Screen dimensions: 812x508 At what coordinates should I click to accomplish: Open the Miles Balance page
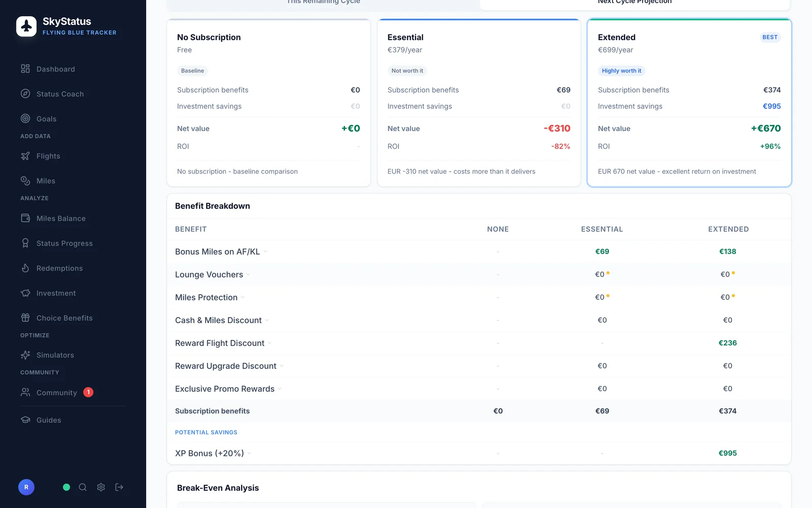73,218
